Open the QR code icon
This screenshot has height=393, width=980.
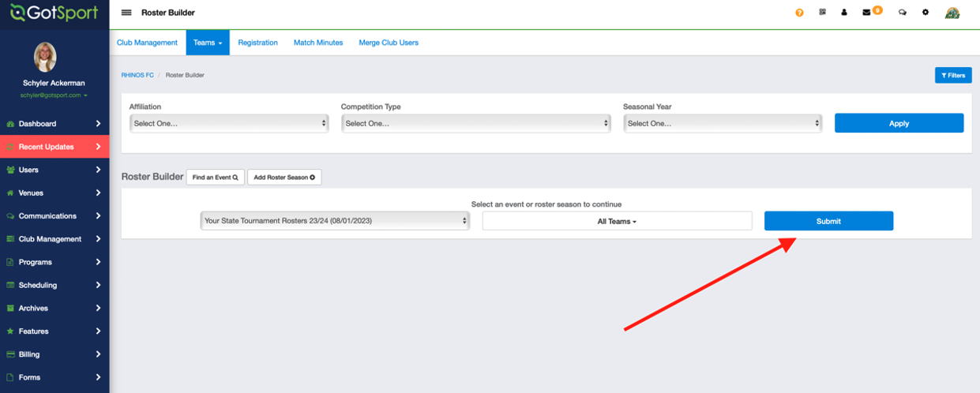pyautogui.click(x=822, y=13)
